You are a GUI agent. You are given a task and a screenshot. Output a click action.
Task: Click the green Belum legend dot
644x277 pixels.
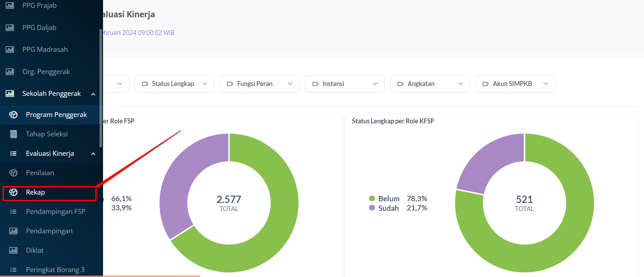click(372, 198)
